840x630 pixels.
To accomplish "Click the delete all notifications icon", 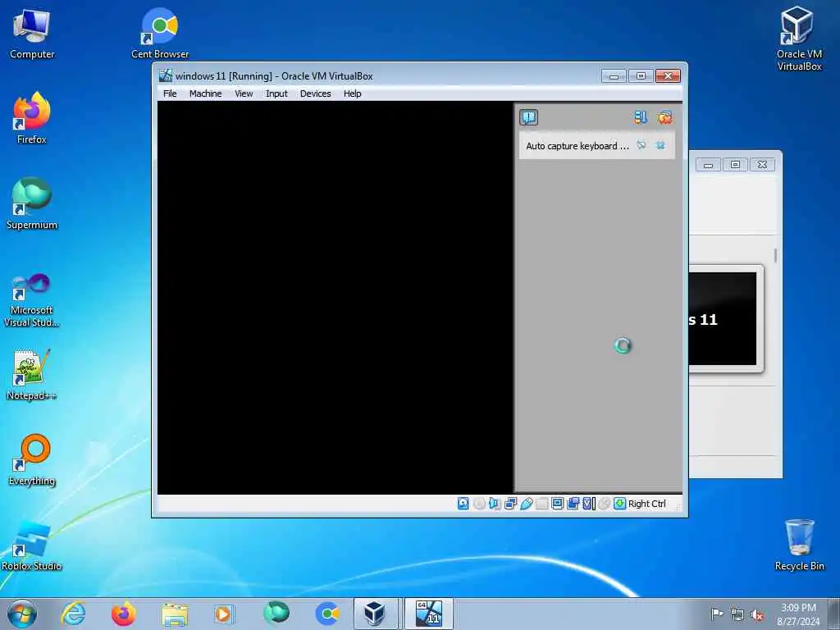I will pos(664,117).
